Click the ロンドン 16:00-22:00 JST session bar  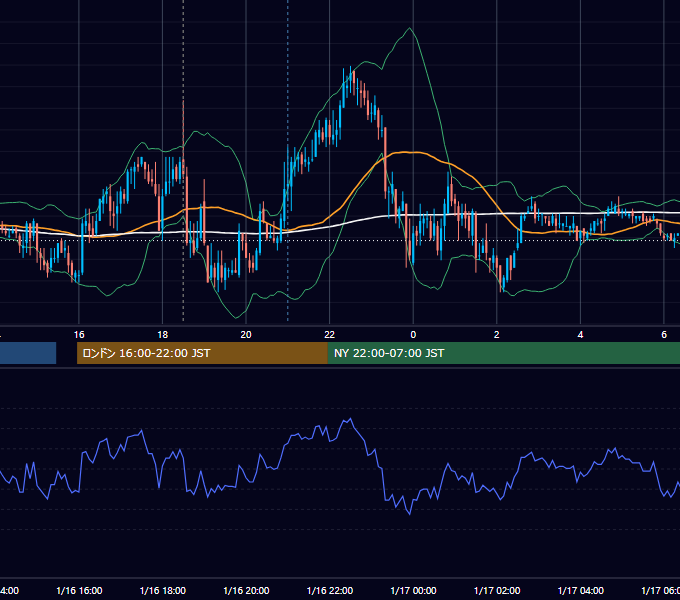point(202,353)
